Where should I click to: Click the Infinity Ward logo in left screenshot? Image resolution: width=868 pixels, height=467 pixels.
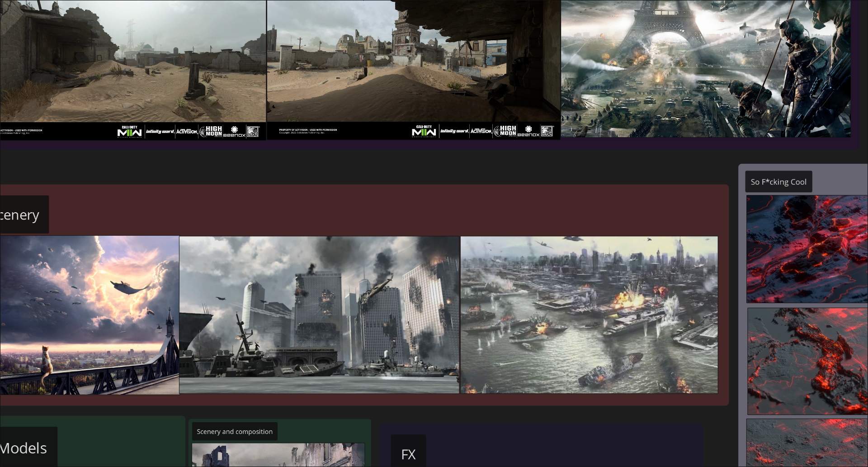pos(160,132)
